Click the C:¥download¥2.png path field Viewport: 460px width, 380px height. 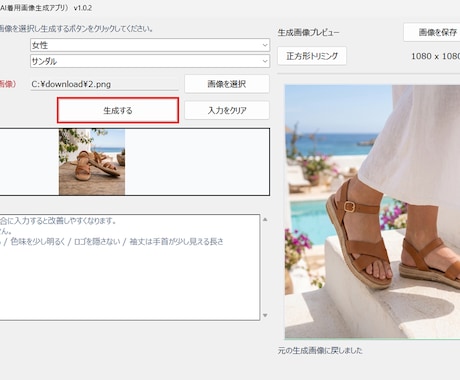[x=105, y=84]
